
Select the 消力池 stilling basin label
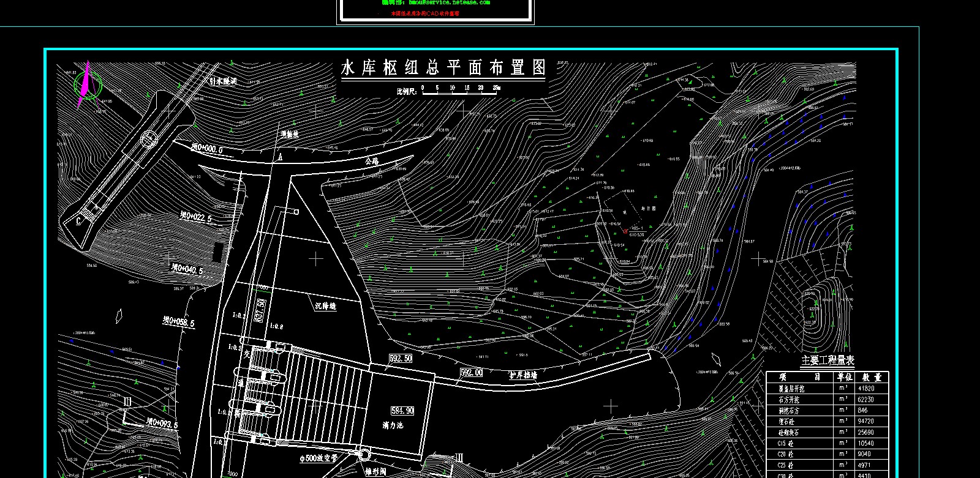pyautogui.click(x=393, y=425)
